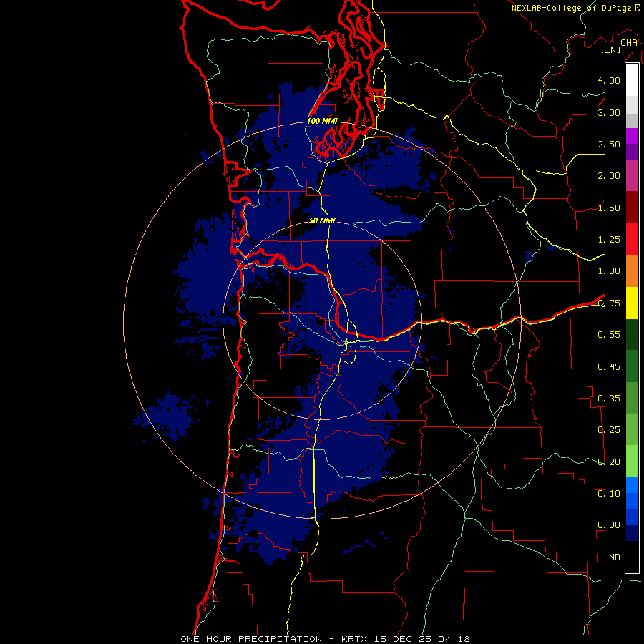Select the bright red swatch beside 1.25
This screenshot has width=644, height=644.
click(x=632, y=239)
